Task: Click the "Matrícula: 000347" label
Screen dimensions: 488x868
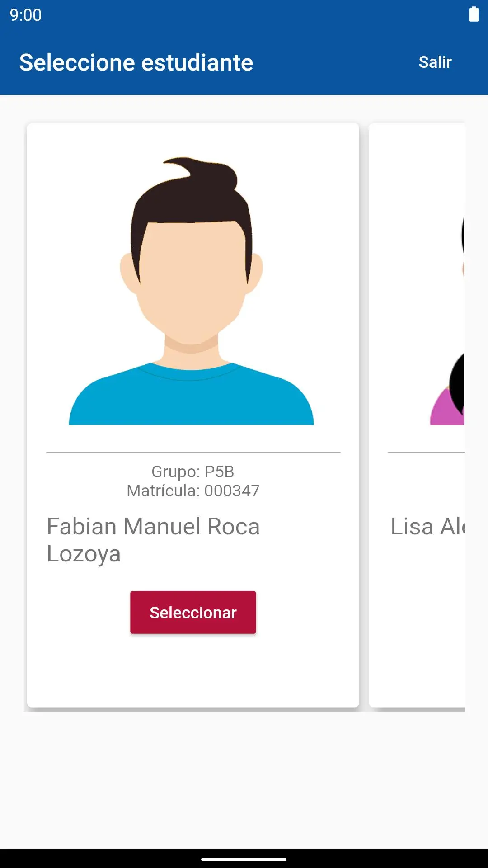Action: point(193,491)
